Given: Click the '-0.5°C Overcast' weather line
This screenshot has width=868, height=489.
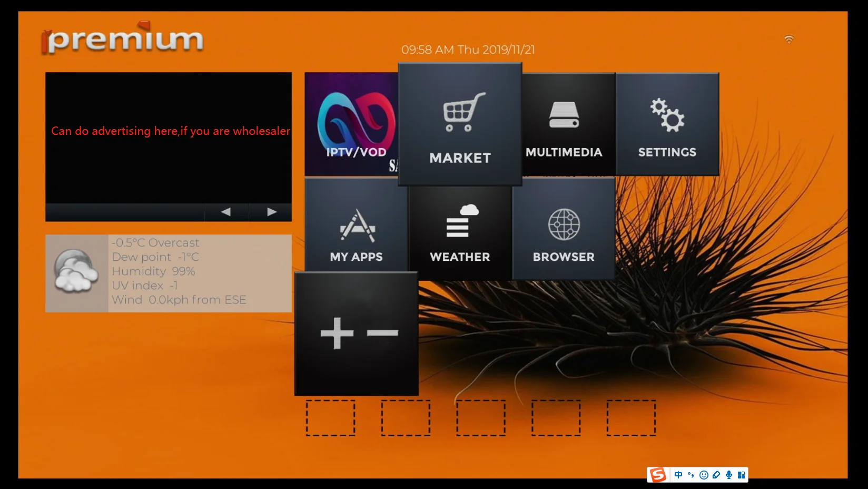Looking at the screenshot, I should [155, 243].
